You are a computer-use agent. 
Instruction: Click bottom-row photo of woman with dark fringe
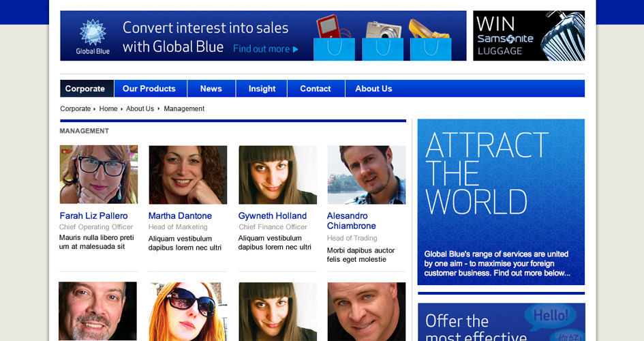pyautogui.click(x=277, y=312)
